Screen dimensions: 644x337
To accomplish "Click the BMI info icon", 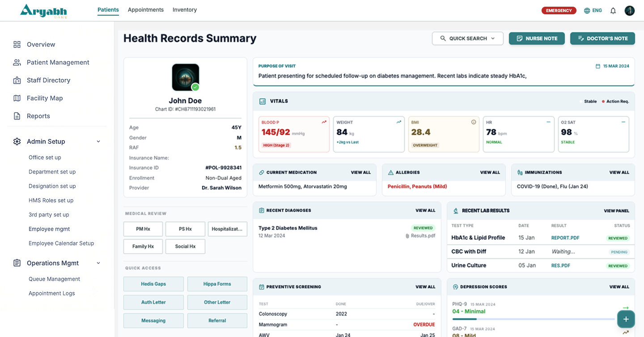I will (474, 122).
